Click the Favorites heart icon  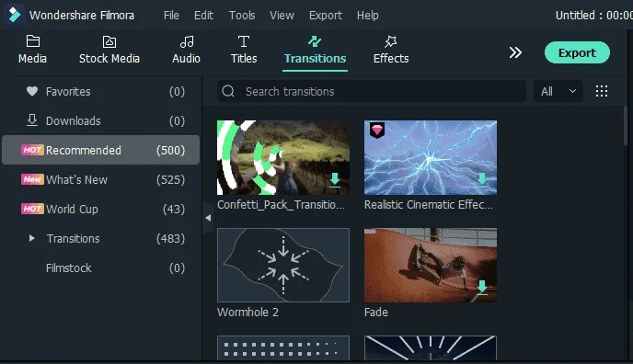click(x=32, y=91)
